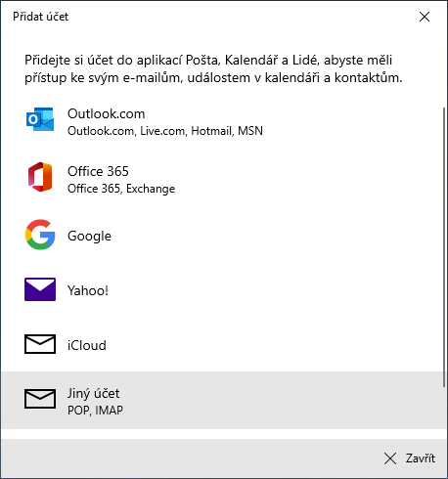Click the blue Outlook.com envelope icon
Viewport: 448px width, 479px height.
coord(40,119)
